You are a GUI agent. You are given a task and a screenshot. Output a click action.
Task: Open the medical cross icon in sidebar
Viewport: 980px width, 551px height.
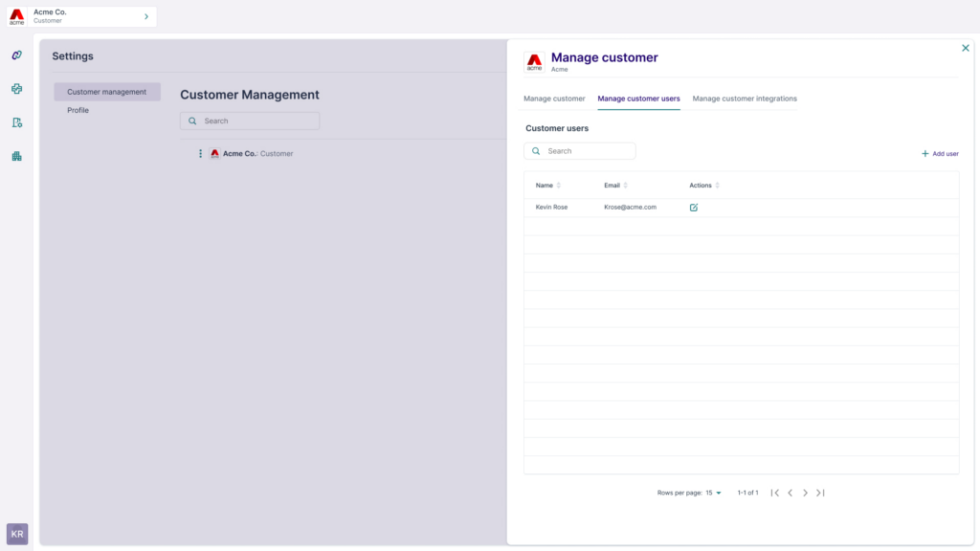(16, 89)
